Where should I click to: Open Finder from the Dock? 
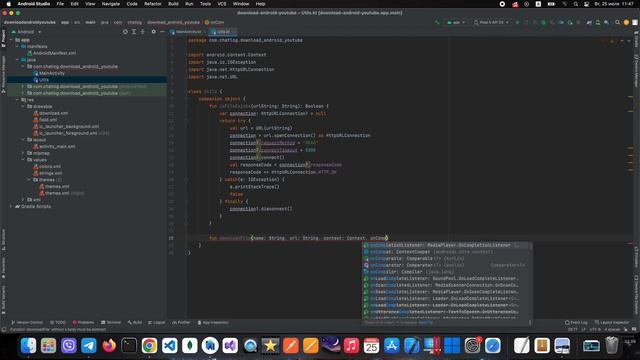28,346
